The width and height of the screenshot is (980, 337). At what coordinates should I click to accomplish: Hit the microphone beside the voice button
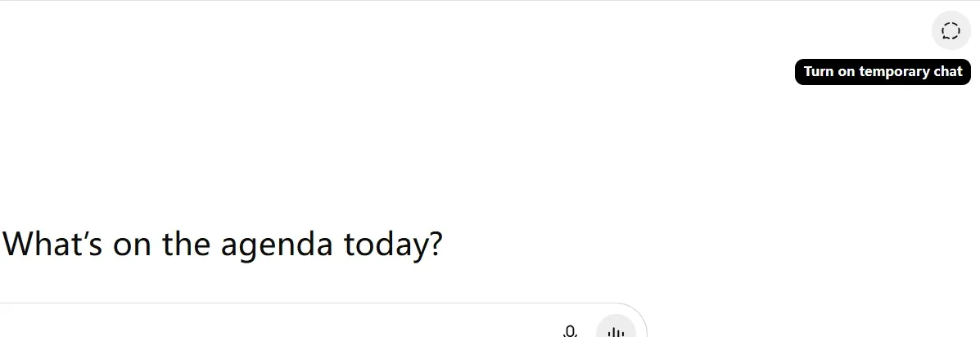571,331
